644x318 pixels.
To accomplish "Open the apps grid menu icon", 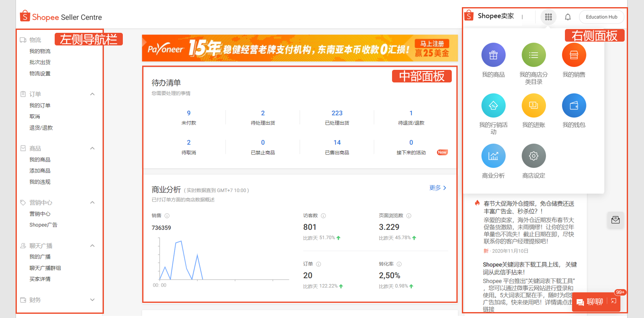I will click(x=548, y=17).
